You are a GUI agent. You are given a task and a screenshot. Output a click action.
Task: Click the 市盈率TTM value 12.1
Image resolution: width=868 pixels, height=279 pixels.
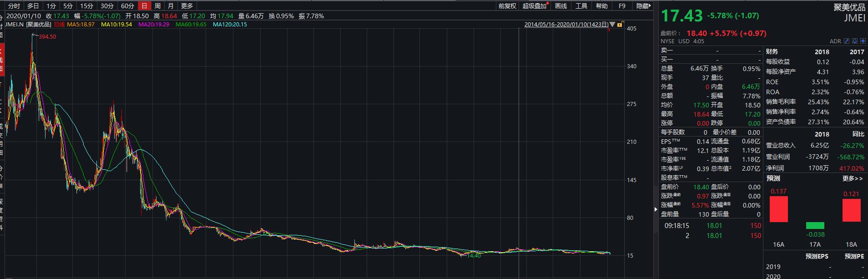[703, 150]
